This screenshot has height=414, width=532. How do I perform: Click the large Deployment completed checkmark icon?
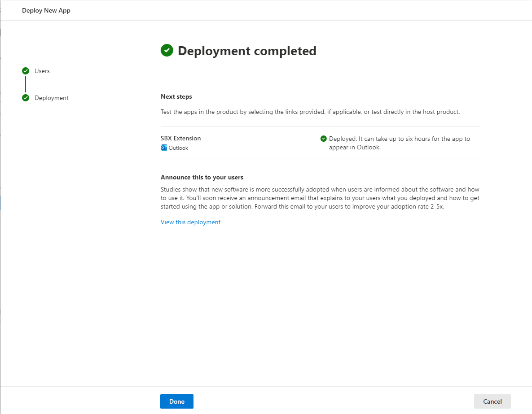167,50
